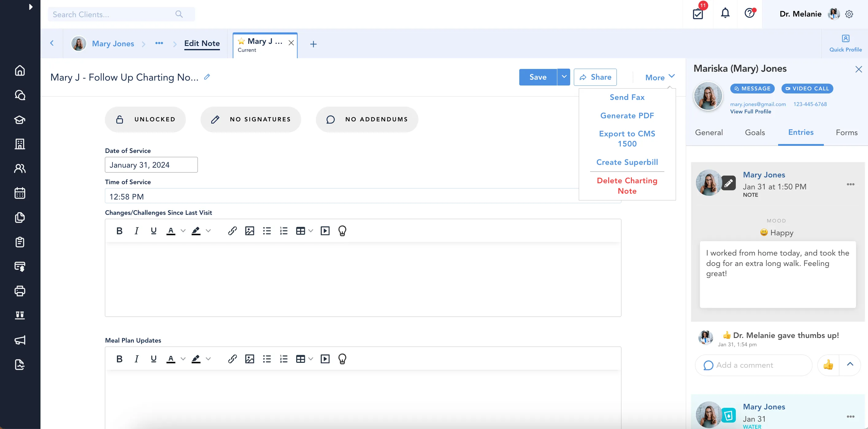Image resolution: width=868 pixels, height=429 pixels.
Task: Click the VIDEO CALL toggle button
Action: tap(807, 89)
